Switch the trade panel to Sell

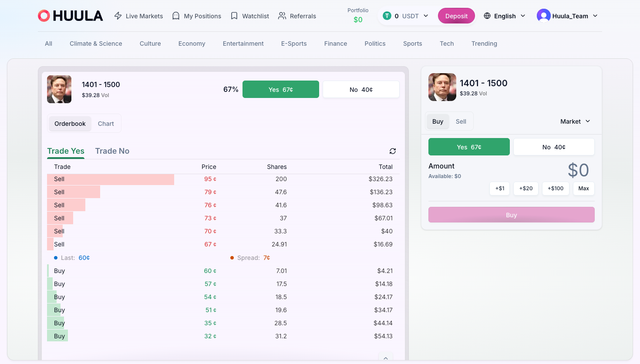click(x=461, y=121)
